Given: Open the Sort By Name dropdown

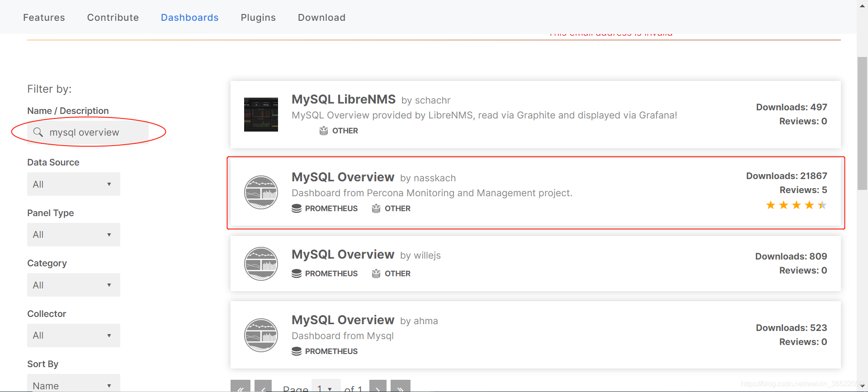Looking at the screenshot, I should coord(74,383).
